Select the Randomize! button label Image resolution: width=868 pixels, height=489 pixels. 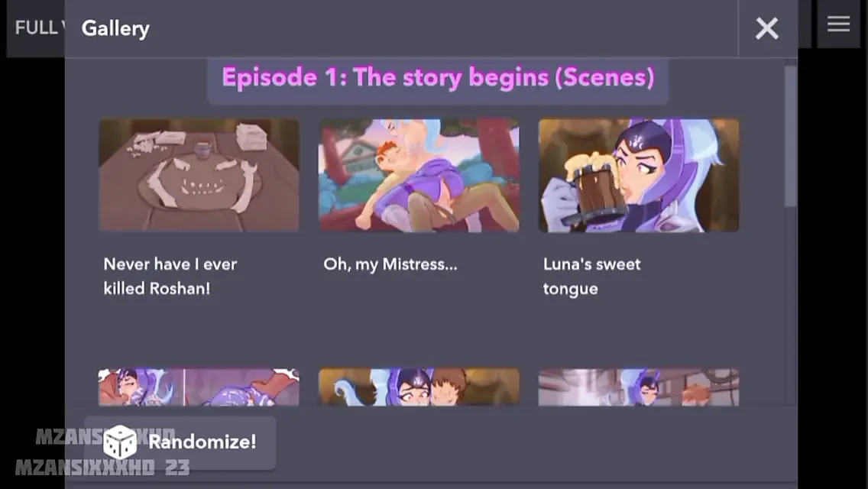202,442
